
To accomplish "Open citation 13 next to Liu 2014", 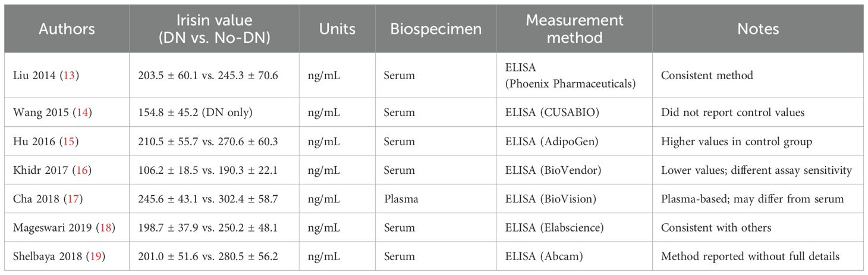I will click(62, 76).
